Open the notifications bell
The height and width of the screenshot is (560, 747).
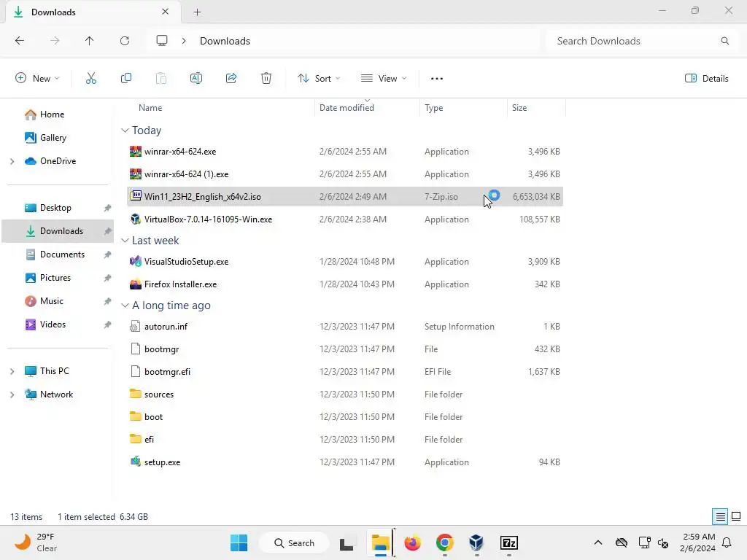click(x=727, y=542)
